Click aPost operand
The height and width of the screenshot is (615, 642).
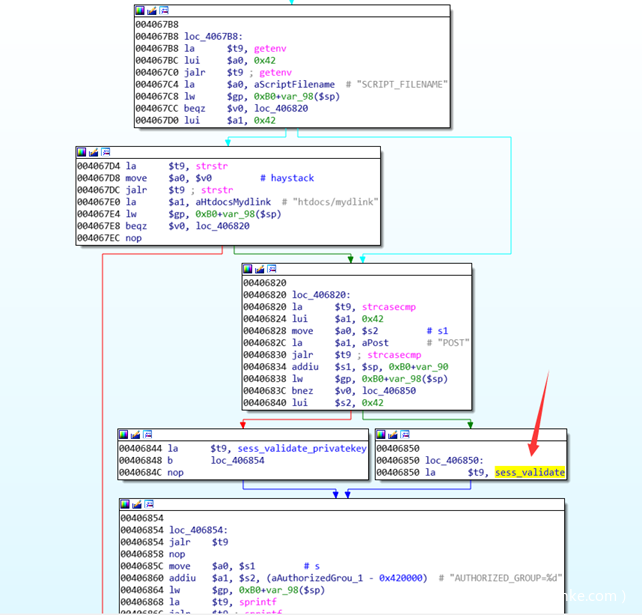[x=375, y=343]
